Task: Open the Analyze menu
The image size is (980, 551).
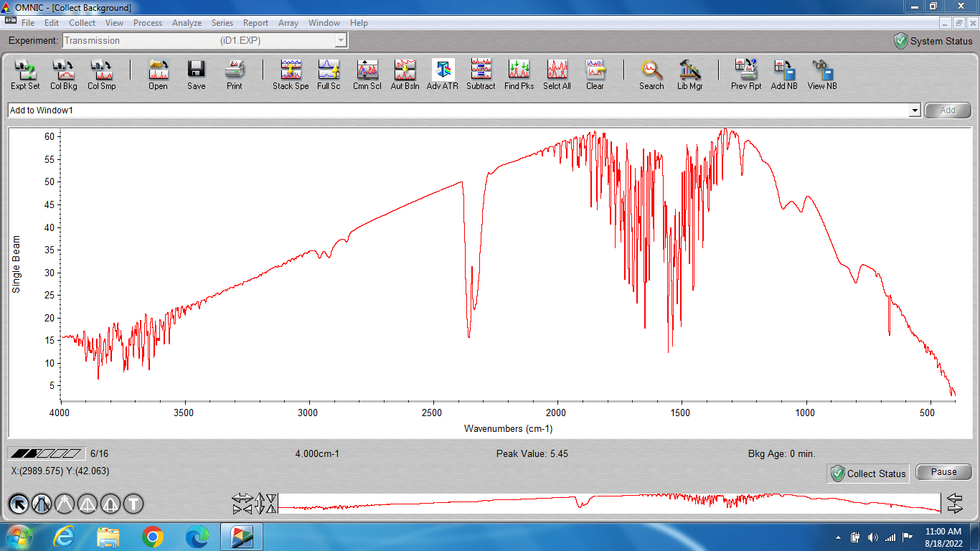Action: click(187, 23)
